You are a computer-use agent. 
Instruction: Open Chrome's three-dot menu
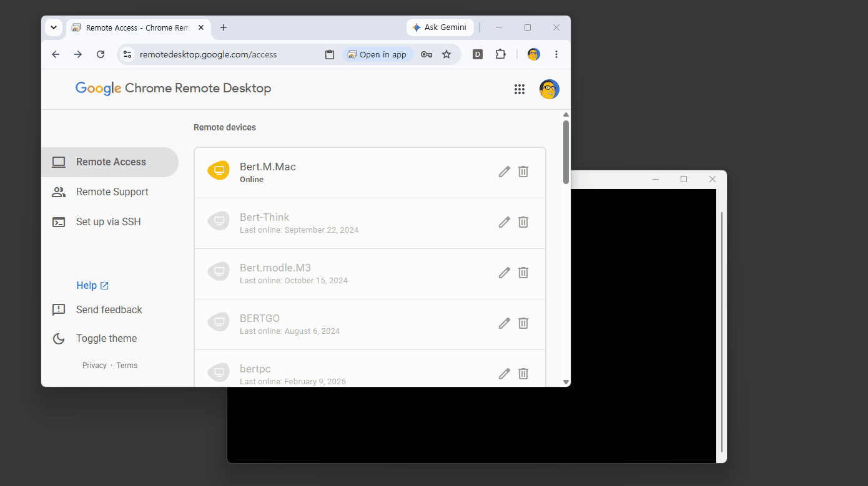[556, 54]
